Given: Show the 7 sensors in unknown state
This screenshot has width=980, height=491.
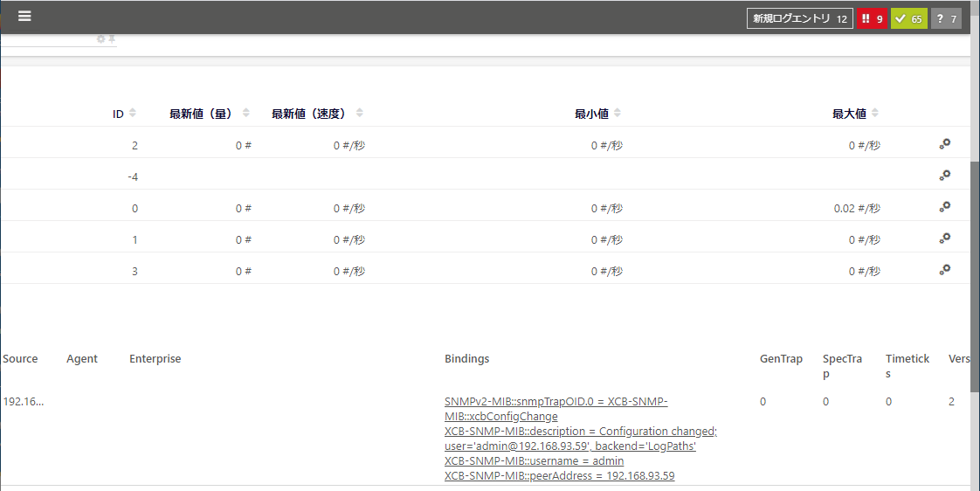Looking at the screenshot, I should click(946, 18).
